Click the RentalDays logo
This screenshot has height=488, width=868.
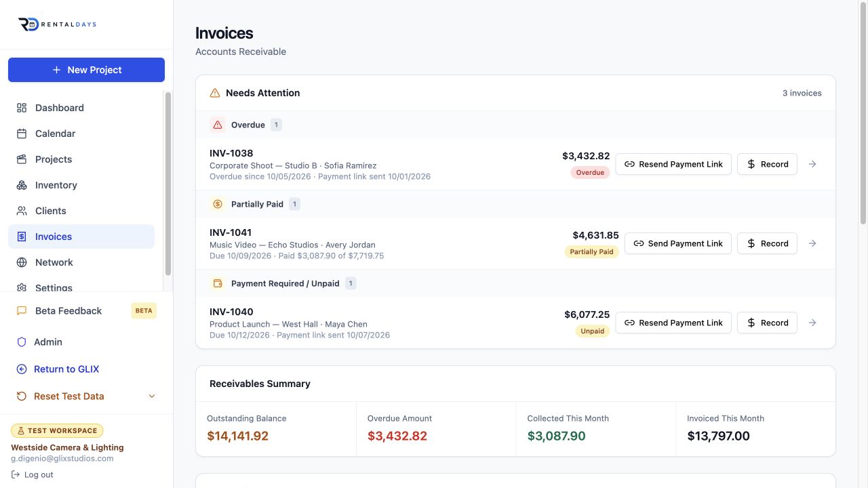pyautogui.click(x=58, y=24)
